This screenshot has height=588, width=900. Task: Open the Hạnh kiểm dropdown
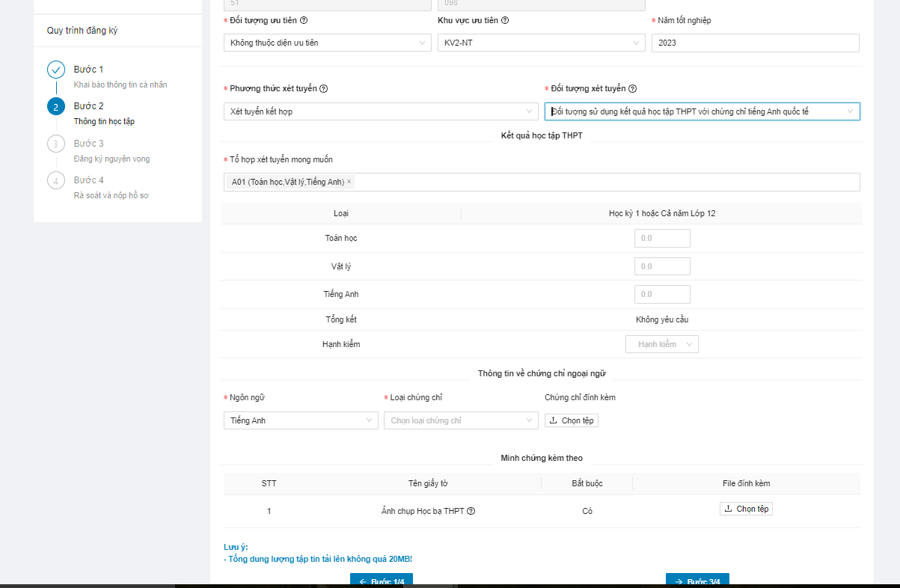(661, 344)
